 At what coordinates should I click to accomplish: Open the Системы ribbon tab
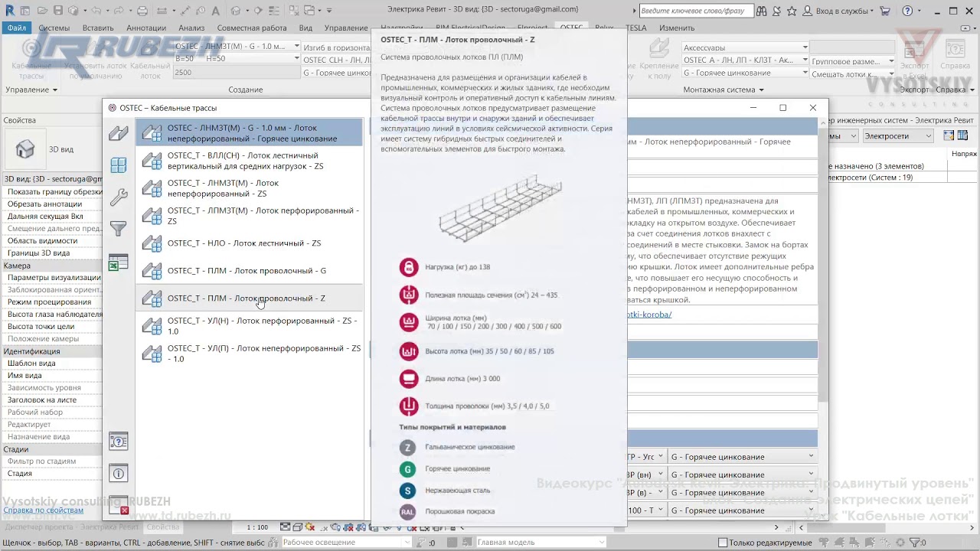click(x=54, y=28)
